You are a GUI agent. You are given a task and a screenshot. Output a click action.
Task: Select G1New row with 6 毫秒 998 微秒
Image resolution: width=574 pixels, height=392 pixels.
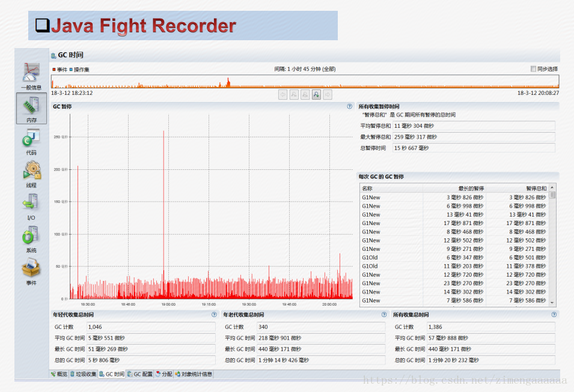[454, 206]
